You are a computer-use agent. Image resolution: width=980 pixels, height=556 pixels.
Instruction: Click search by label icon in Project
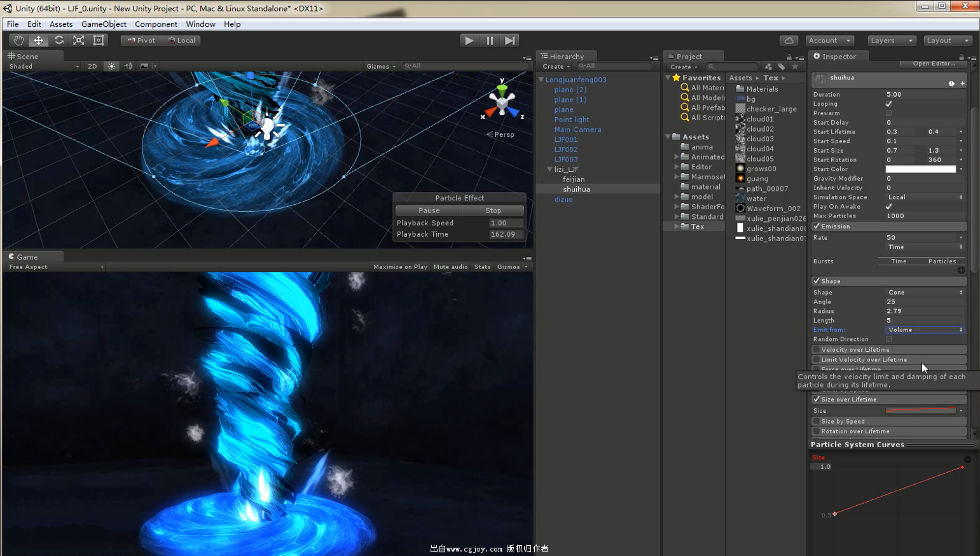pyautogui.click(x=782, y=66)
